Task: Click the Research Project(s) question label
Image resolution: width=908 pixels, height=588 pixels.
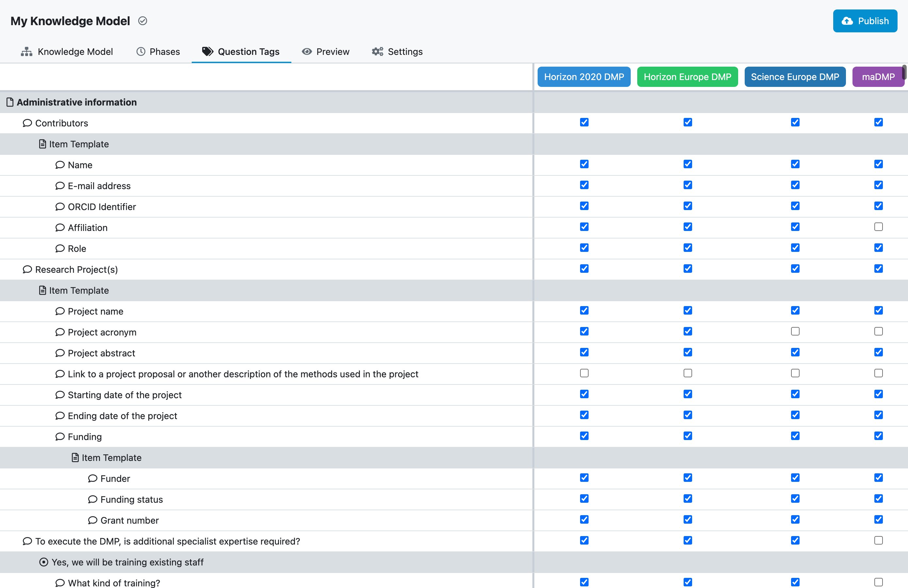Action: coord(76,269)
